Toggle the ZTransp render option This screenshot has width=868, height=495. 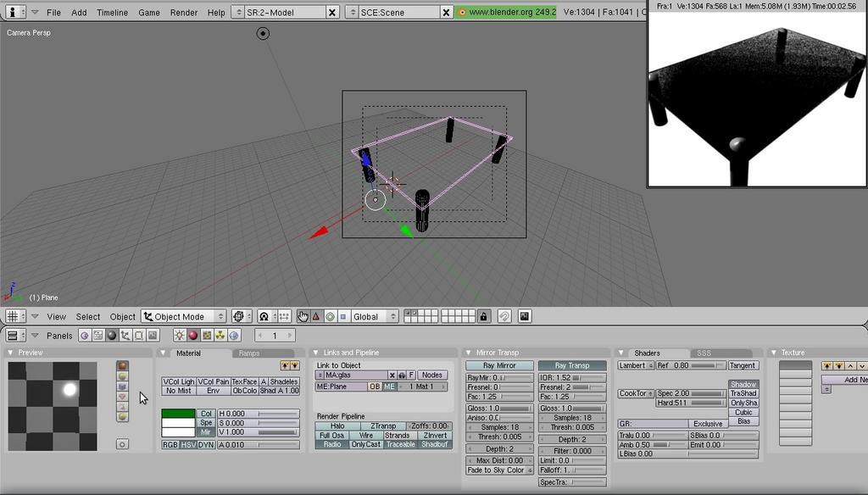[383, 425]
